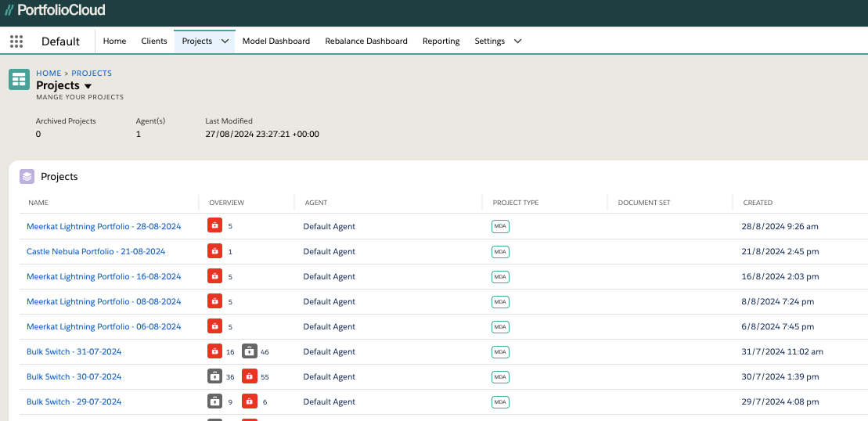Open Meerkat Lightning Portfolio - 16-08-2024
The height and width of the screenshot is (421, 868).
pyautogui.click(x=103, y=276)
